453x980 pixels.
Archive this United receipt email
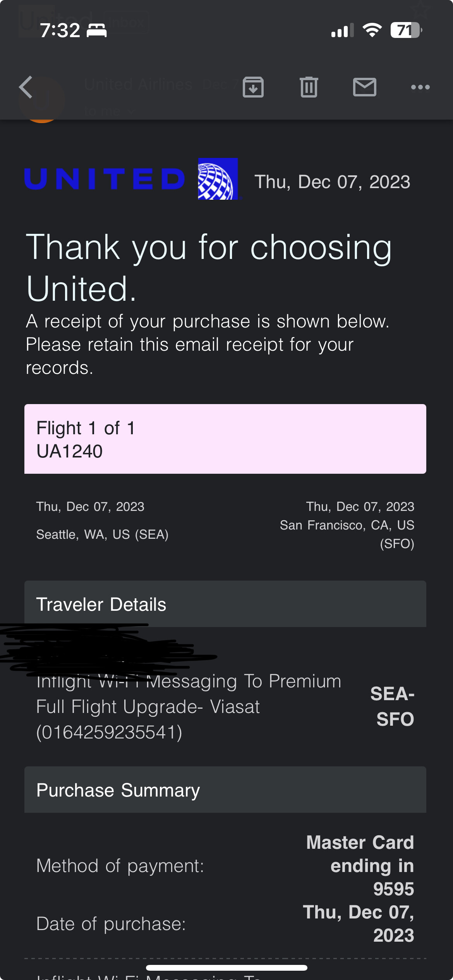coord(253,87)
